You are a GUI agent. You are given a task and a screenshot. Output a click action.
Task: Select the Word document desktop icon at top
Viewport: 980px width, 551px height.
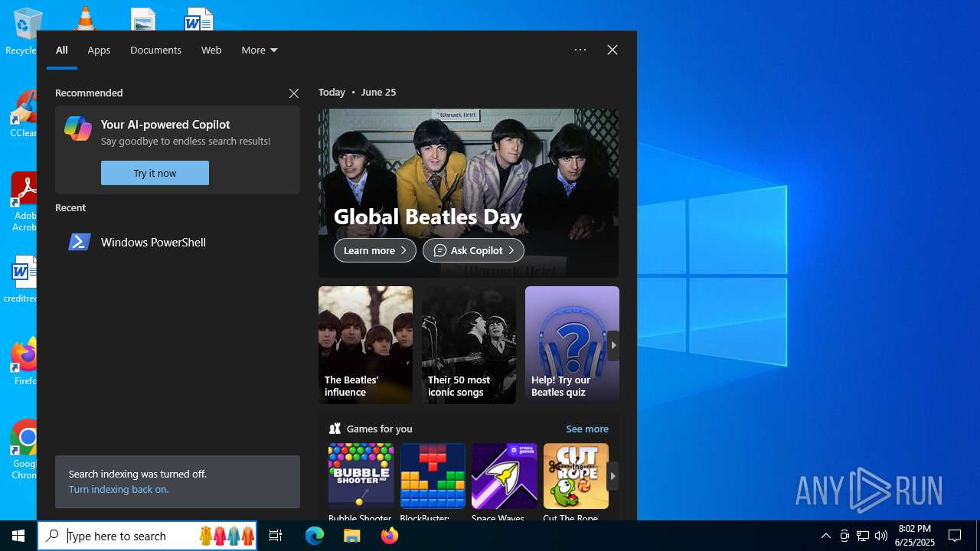(x=199, y=19)
